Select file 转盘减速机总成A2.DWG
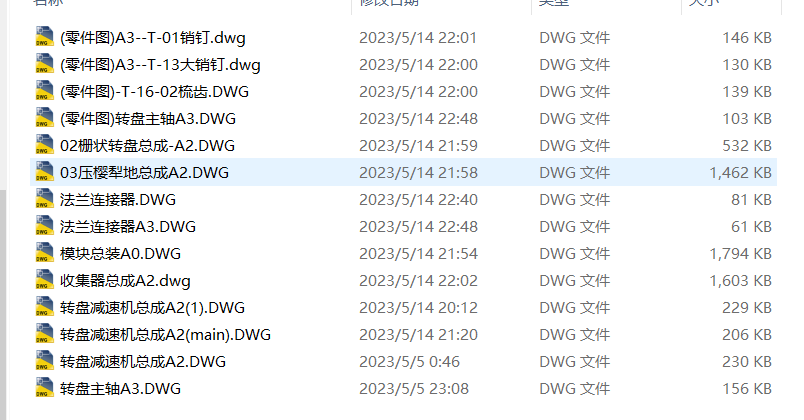This screenshot has height=420, width=804. click(x=404, y=362)
